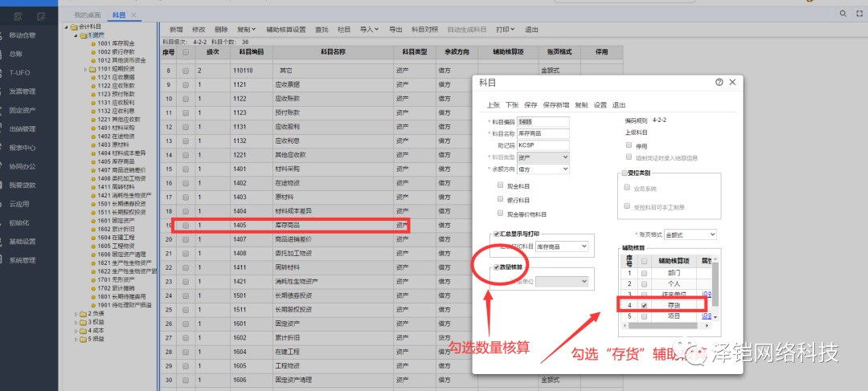The height and width of the screenshot is (391, 868).
Task: Close the 科目 tab with its X icon
Action: coord(133,15)
